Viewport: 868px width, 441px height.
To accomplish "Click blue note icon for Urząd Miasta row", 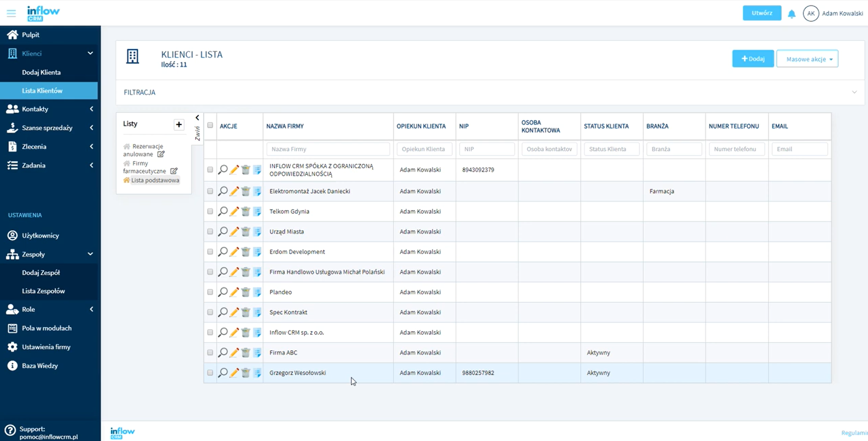I will pos(257,232).
